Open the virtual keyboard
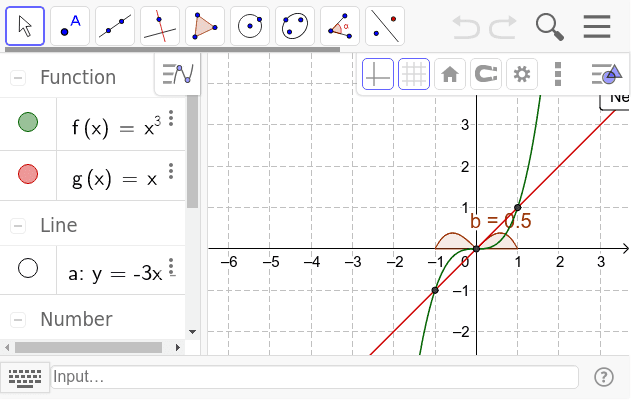631x400 pixels. click(x=25, y=377)
